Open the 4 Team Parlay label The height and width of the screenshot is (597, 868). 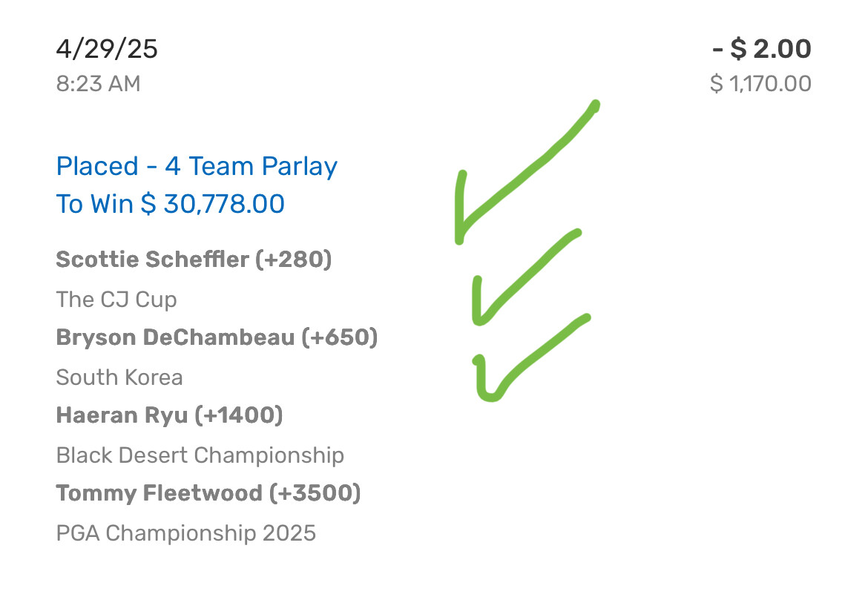[251, 166]
